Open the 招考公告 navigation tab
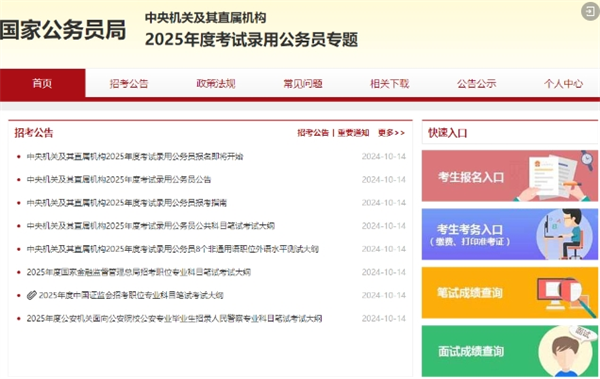 129,83
